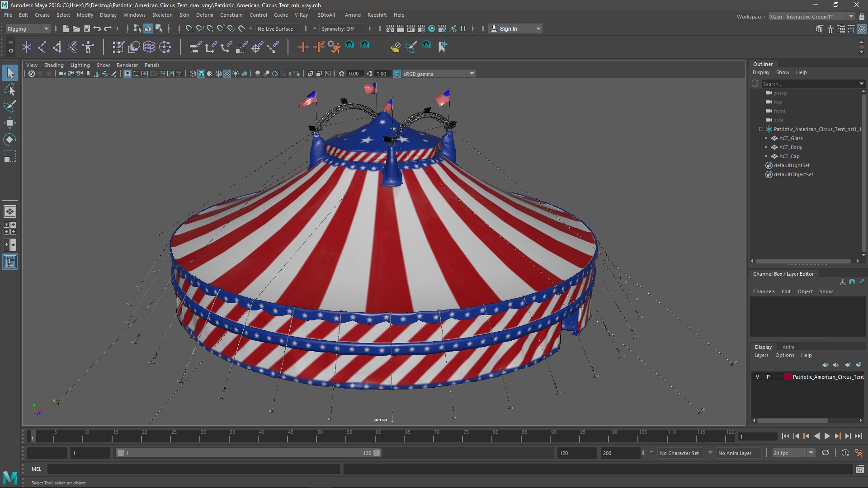
Task: Select the Rotate tool in the toolbox
Action: click(x=10, y=140)
